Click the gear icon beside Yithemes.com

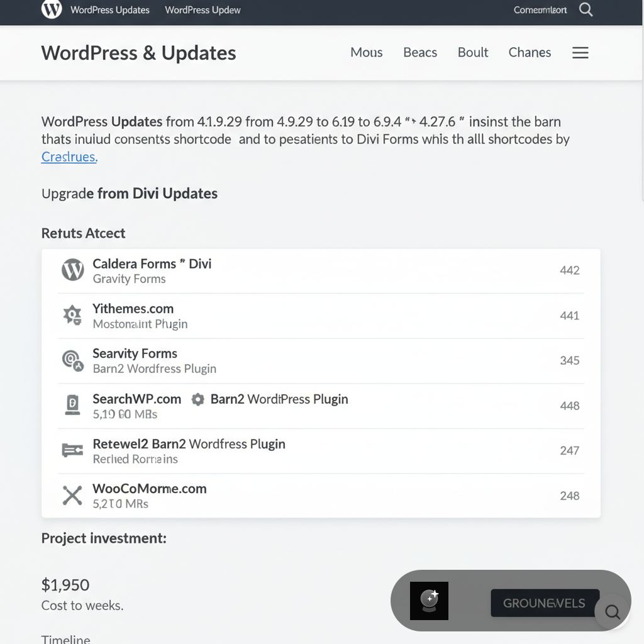tap(72, 315)
